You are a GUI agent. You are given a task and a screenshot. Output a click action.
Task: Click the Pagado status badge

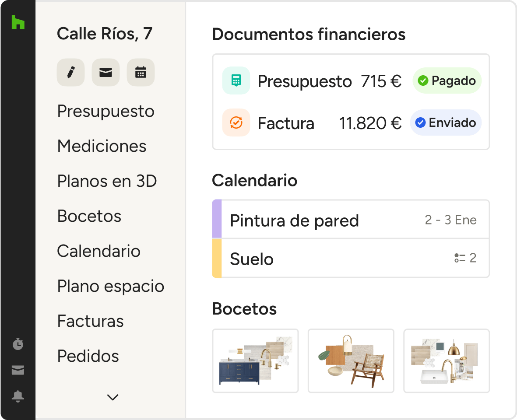click(x=447, y=80)
